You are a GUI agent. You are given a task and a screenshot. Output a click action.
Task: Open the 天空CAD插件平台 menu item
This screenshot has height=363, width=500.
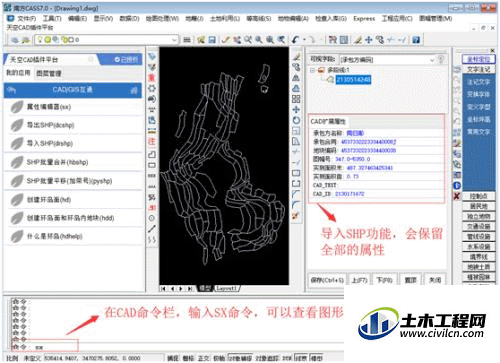pos(30,27)
